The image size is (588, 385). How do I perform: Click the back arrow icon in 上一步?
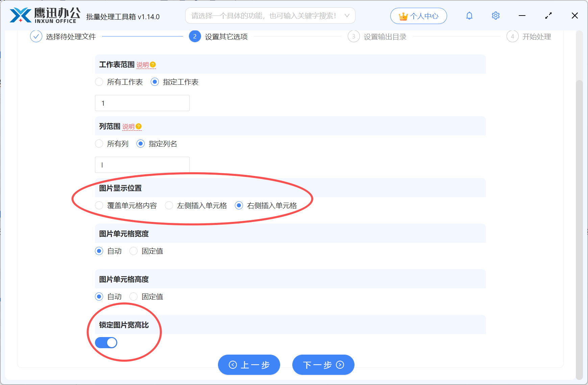(232, 365)
